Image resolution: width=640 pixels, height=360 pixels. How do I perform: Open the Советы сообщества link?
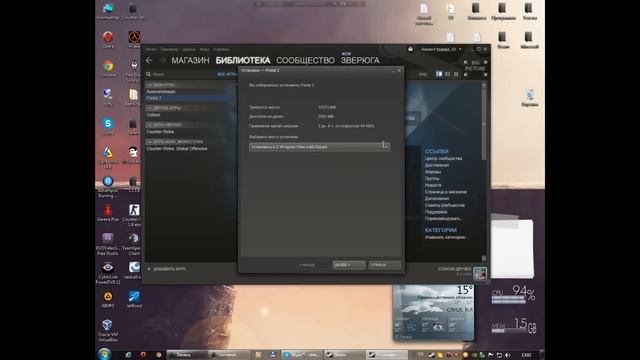[x=444, y=205]
